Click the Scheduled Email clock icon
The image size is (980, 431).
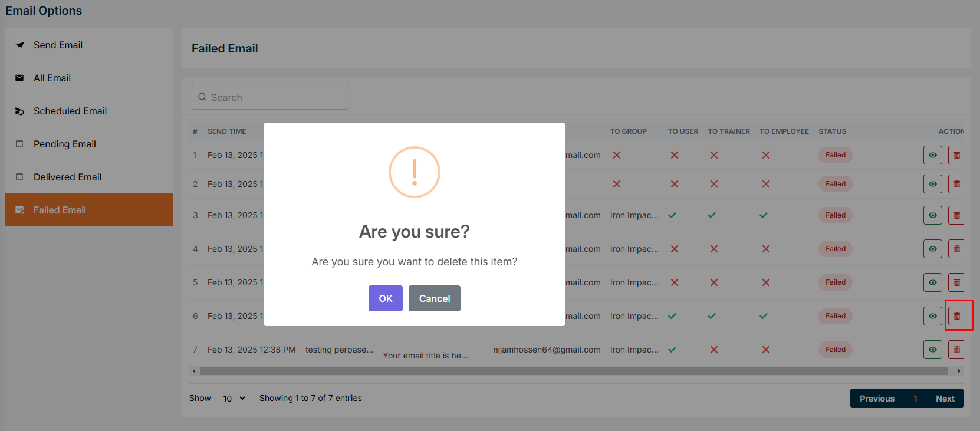coord(20,111)
